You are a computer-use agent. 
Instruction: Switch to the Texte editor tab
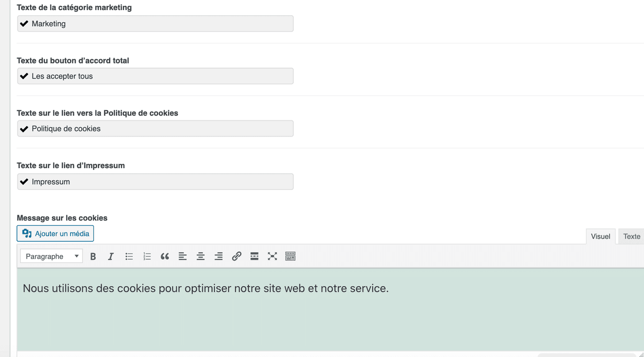pyautogui.click(x=631, y=236)
